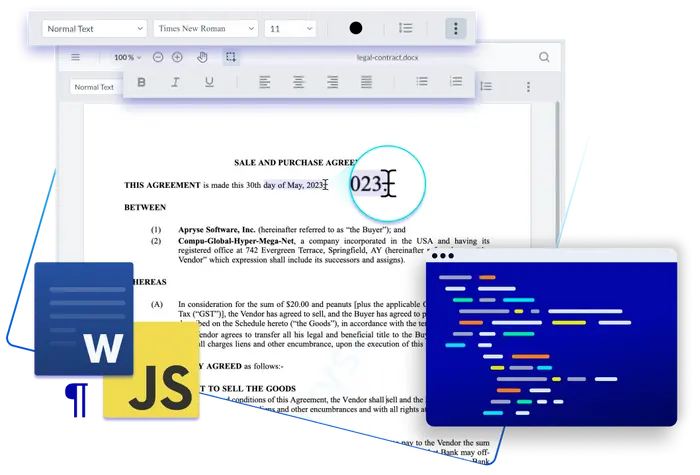Click the zoom out minus icon
This screenshot has width=700, height=475.
point(158,57)
